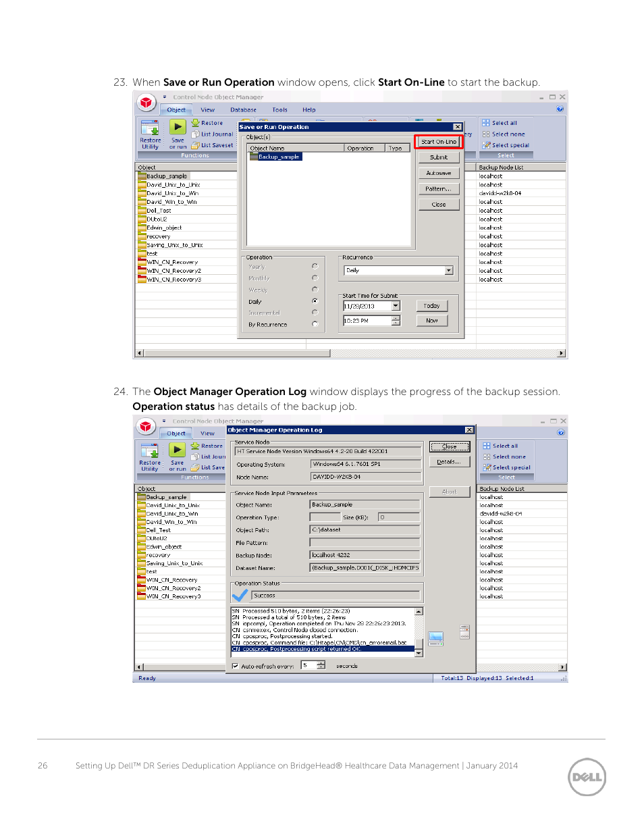Image resolution: width=644 pixels, height=834 pixels.
Task: Click the Object Name column header
Action: pyautogui.click(x=296, y=148)
